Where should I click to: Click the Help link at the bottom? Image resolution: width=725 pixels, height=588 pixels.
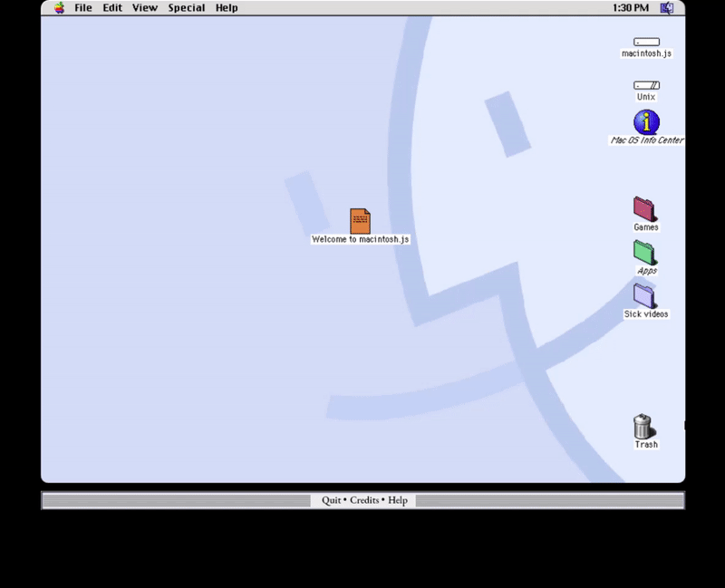click(397, 499)
